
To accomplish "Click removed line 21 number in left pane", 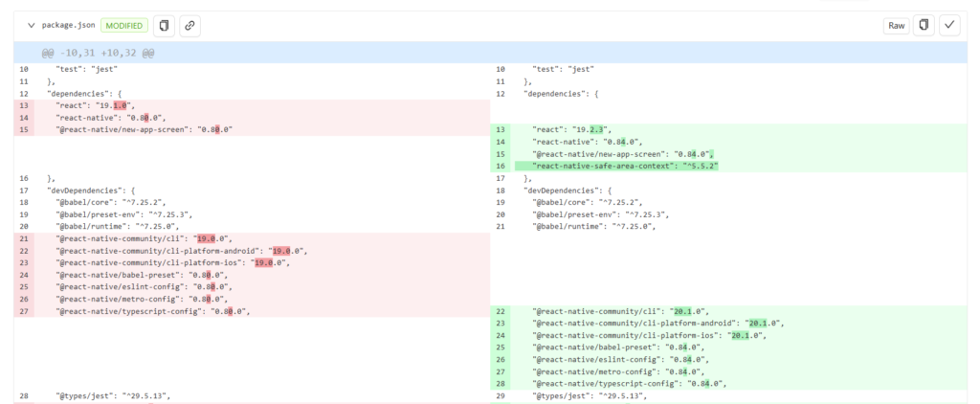I will [x=24, y=238].
